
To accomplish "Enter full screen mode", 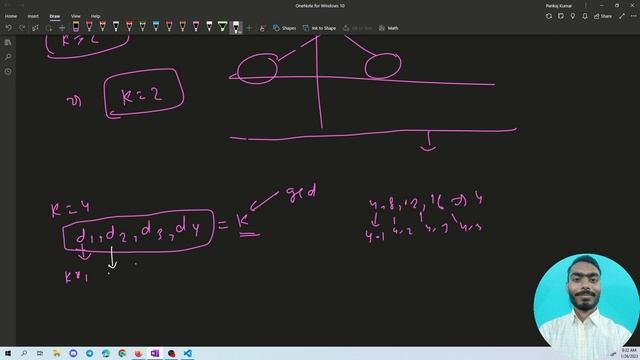I will coord(622,16).
